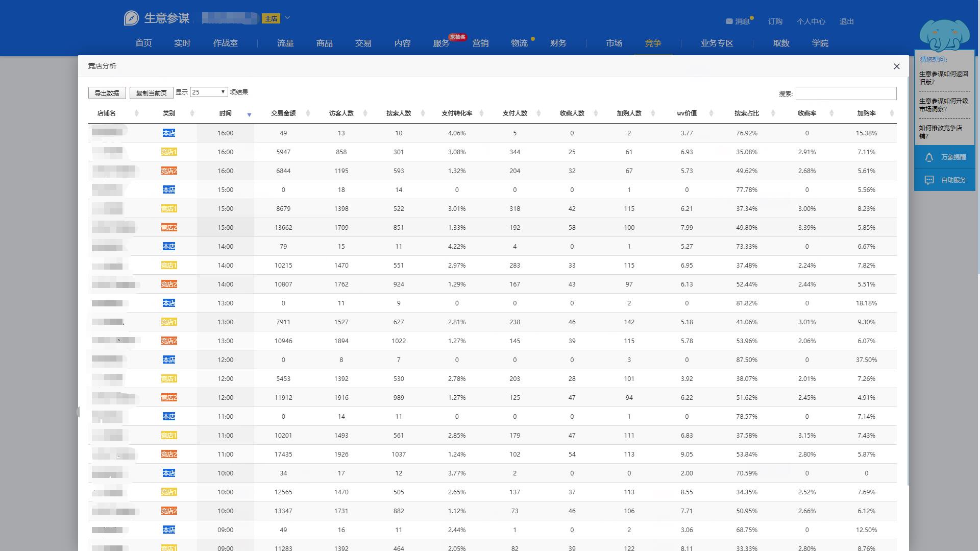
Task: Select uv value 9.05 cell
Action: (687, 454)
